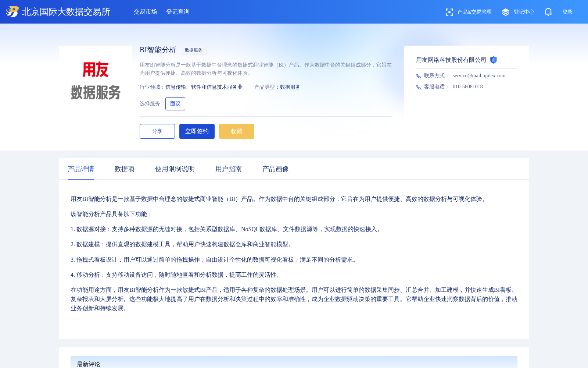Switch to the 使用限制说明 tab
Viewport: 588px width, 368px height.
[x=175, y=169]
